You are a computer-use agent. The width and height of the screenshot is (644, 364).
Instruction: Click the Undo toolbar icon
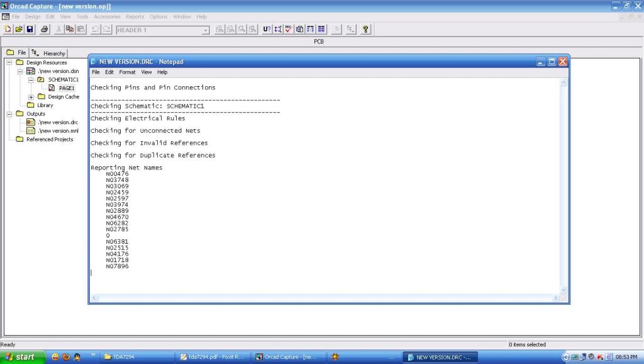tap(96, 29)
